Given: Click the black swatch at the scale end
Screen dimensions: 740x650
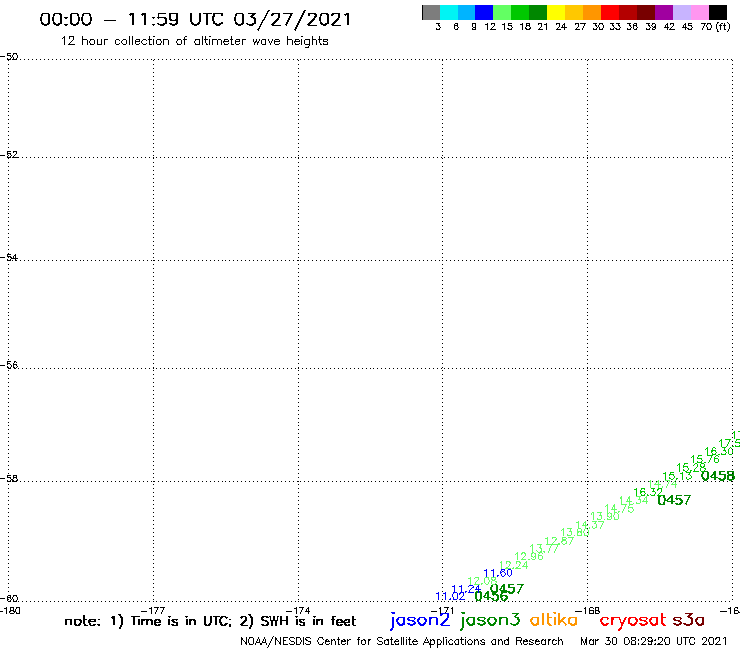Looking at the screenshot, I should (718, 12).
